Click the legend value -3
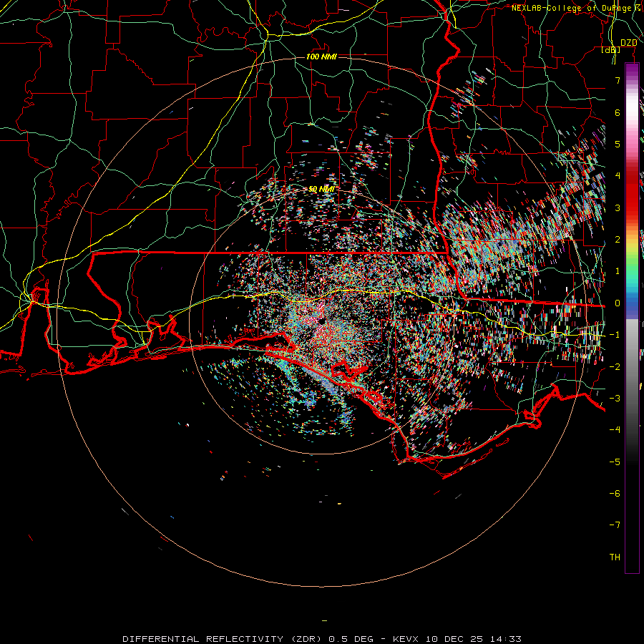 [615, 399]
